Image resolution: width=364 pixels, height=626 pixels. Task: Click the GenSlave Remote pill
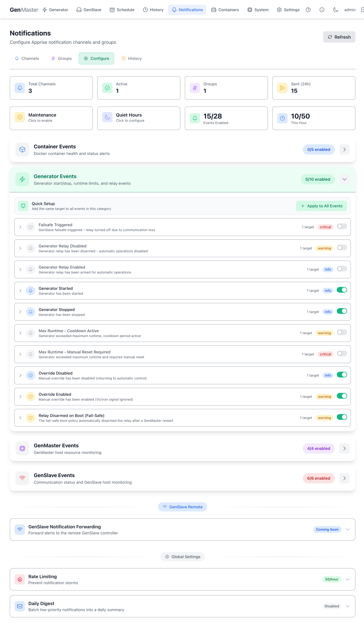pos(182,507)
